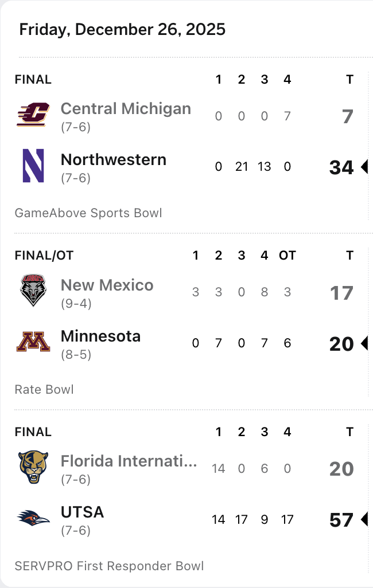Screen dimensions: 373x588
Task: Click the Central Michigan team logo
Action: click(x=33, y=115)
